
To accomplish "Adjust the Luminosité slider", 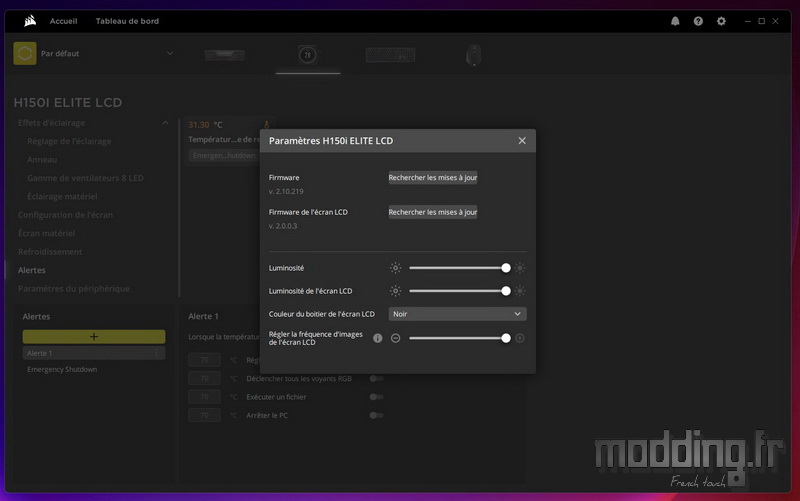I will coord(458,268).
